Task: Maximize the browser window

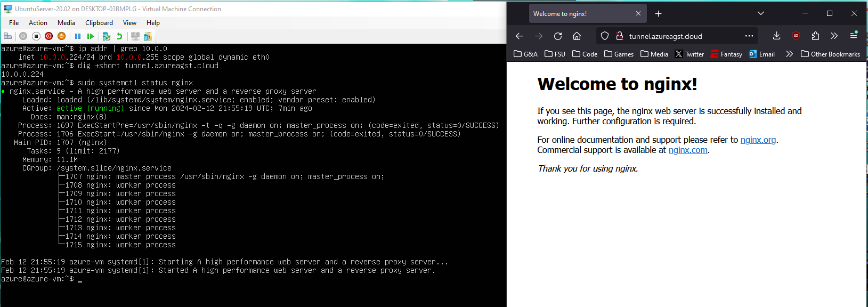Action: coord(830,13)
